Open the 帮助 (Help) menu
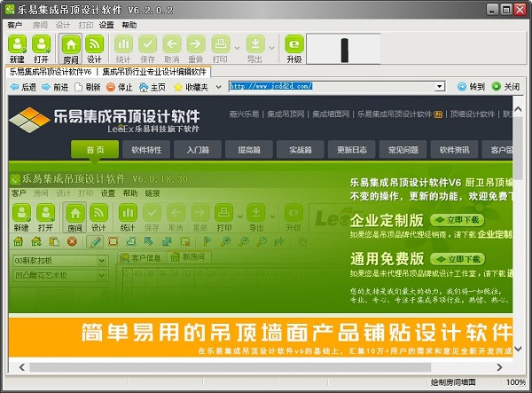 pyautogui.click(x=129, y=25)
